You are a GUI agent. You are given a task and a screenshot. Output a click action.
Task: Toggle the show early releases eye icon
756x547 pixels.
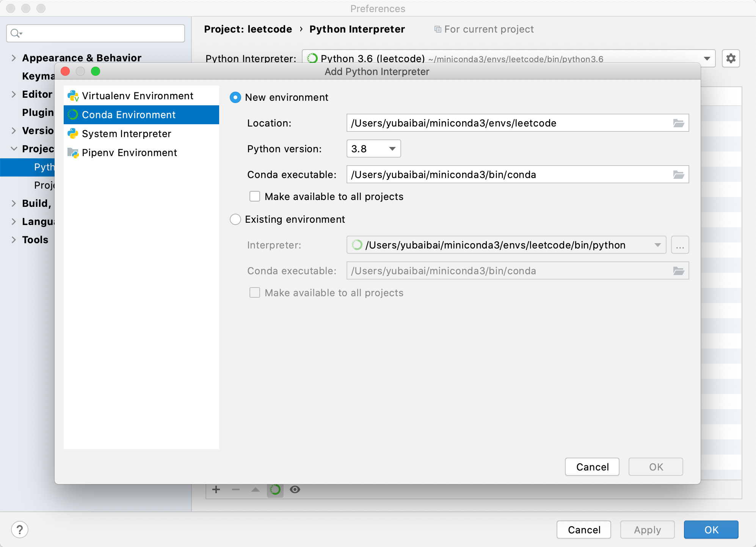[295, 489]
